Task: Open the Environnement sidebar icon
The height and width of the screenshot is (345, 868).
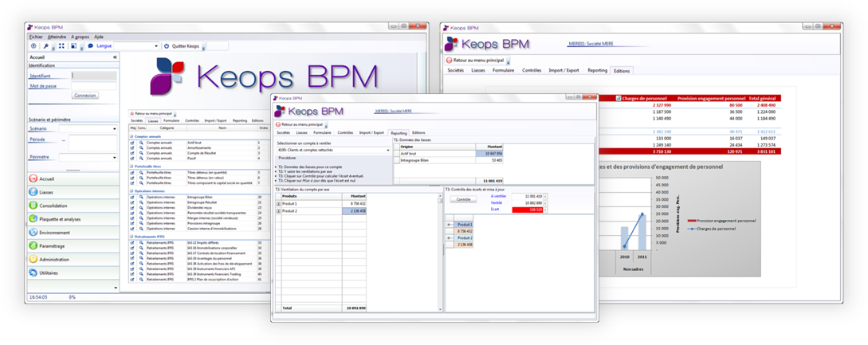Action: coord(33,233)
